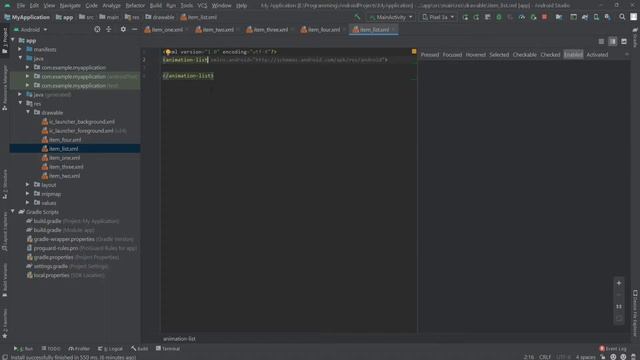This screenshot has height=360, width=640.
Task: Open the Android project view dropdown
Action: [30, 30]
